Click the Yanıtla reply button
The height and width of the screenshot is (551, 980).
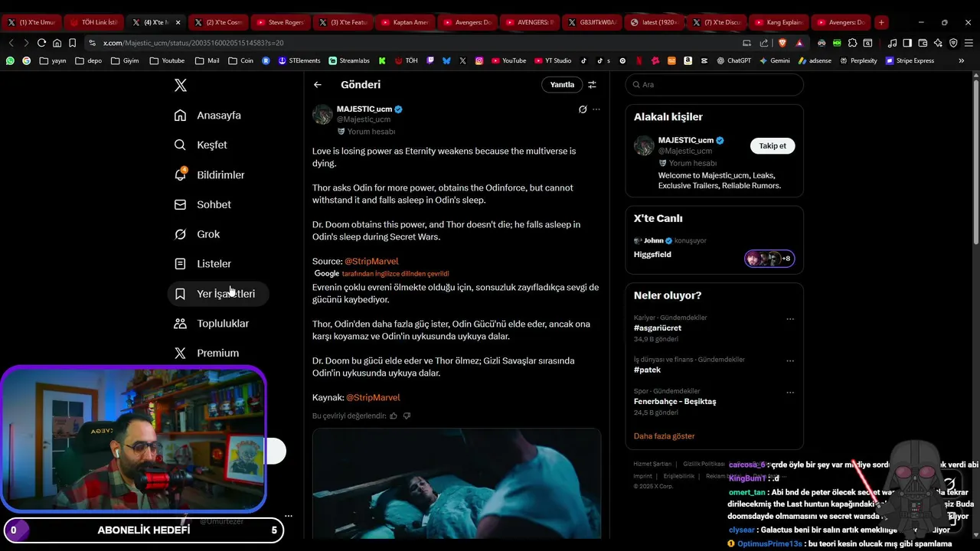point(562,85)
